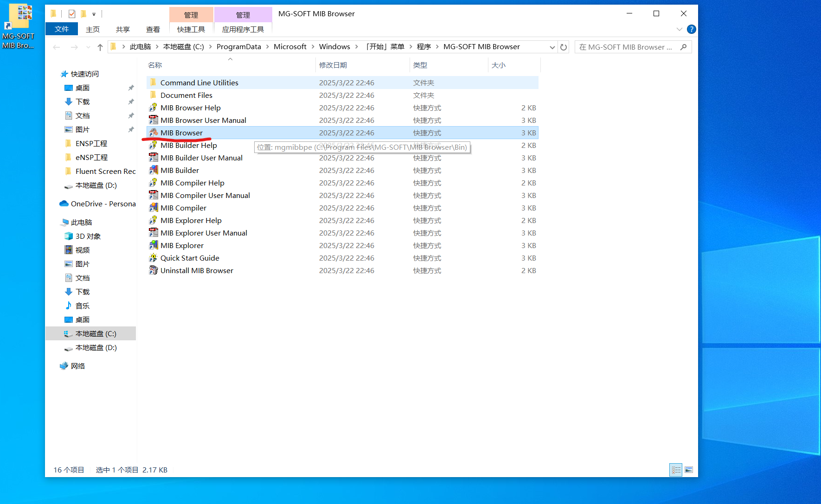
Task: Switch to details view in status bar
Action: (676, 470)
